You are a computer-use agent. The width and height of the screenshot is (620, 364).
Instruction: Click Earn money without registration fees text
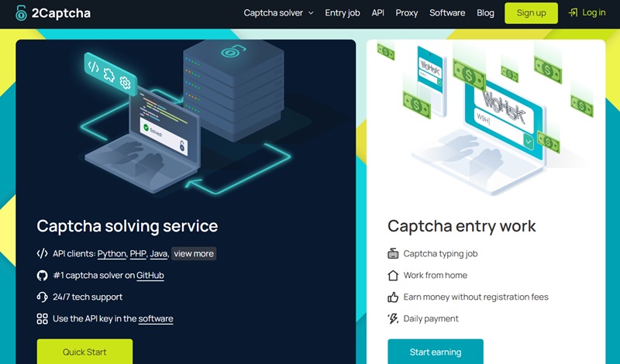[x=476, y=297]
